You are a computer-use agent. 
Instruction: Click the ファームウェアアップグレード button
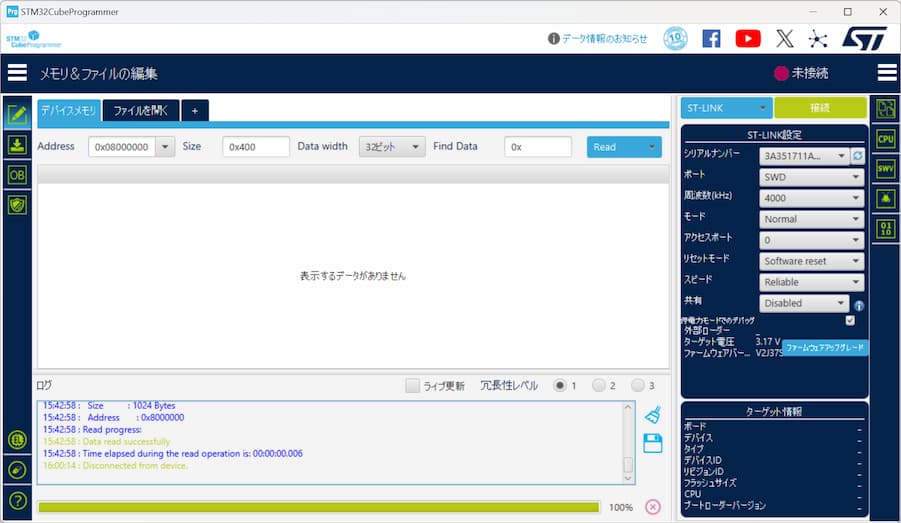825,348
